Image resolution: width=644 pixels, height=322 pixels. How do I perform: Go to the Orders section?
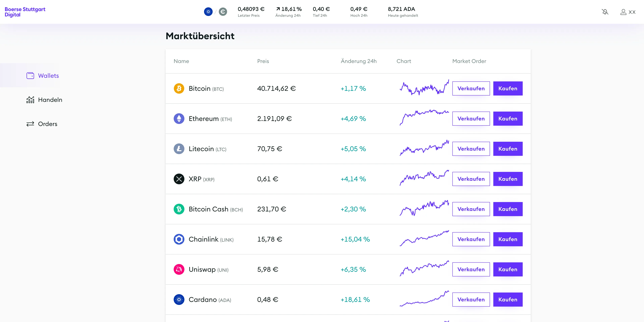coord(47,124)
